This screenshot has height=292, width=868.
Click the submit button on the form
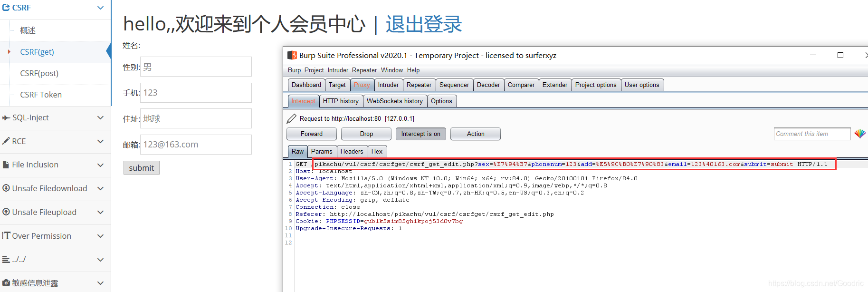click(142, 168)
